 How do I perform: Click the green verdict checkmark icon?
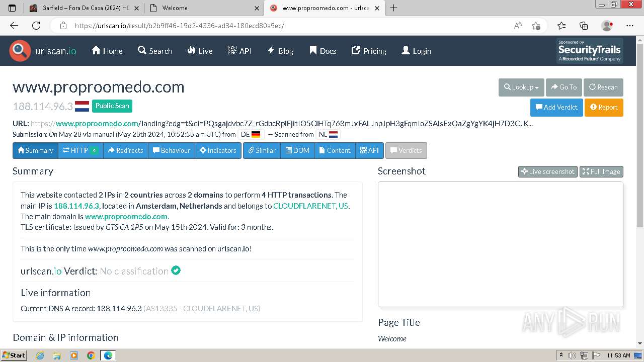176,270
